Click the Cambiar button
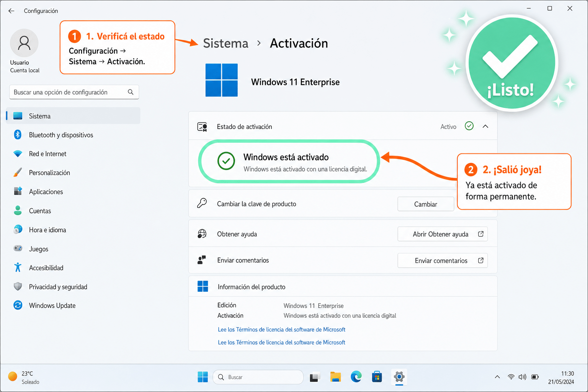This screenshot has width=588, height=392. point(426,204)
